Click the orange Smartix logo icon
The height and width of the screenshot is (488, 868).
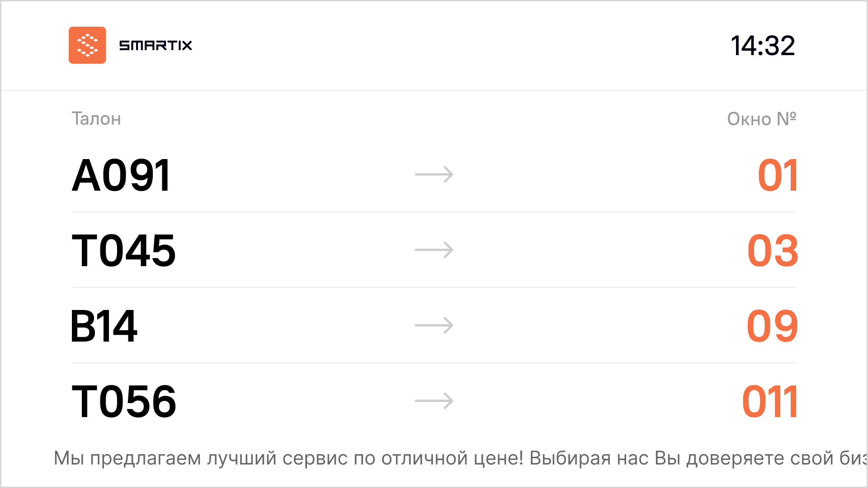(87, 45)
